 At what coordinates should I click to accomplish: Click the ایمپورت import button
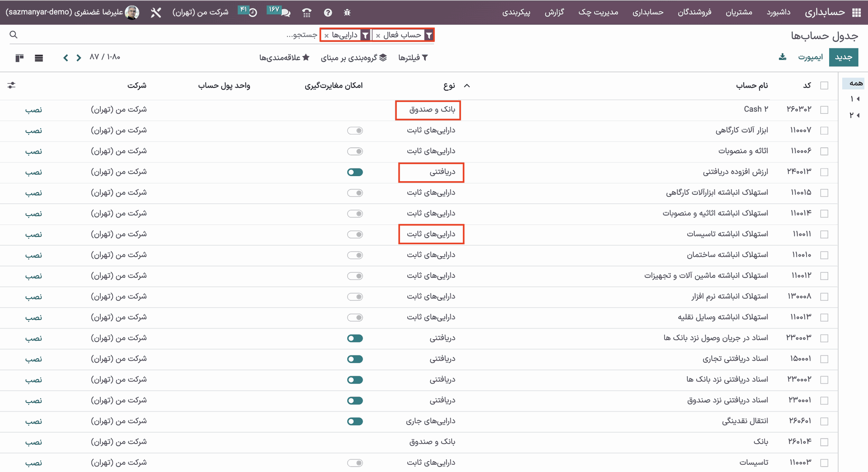click(810, 57)
